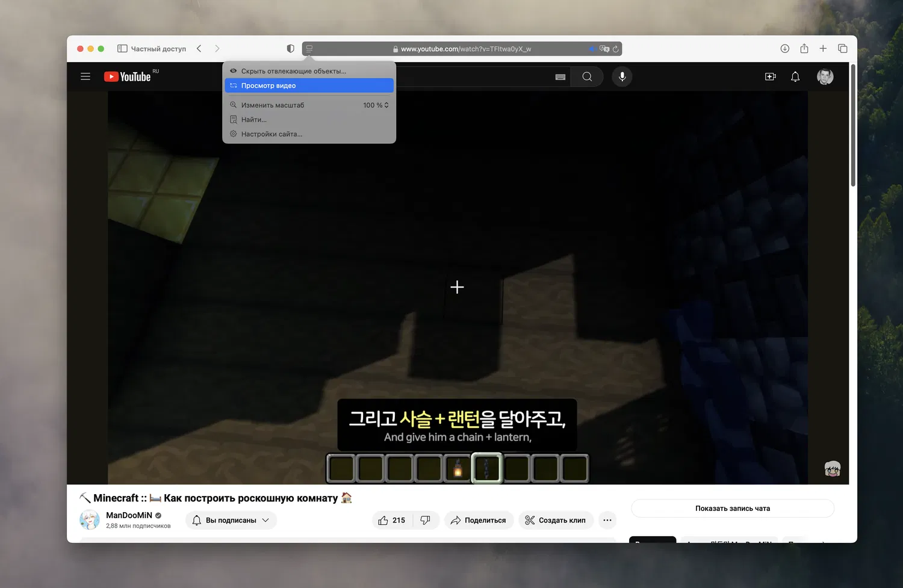
Task: Click Показать запись чата button
Action: tap(733, 509)
